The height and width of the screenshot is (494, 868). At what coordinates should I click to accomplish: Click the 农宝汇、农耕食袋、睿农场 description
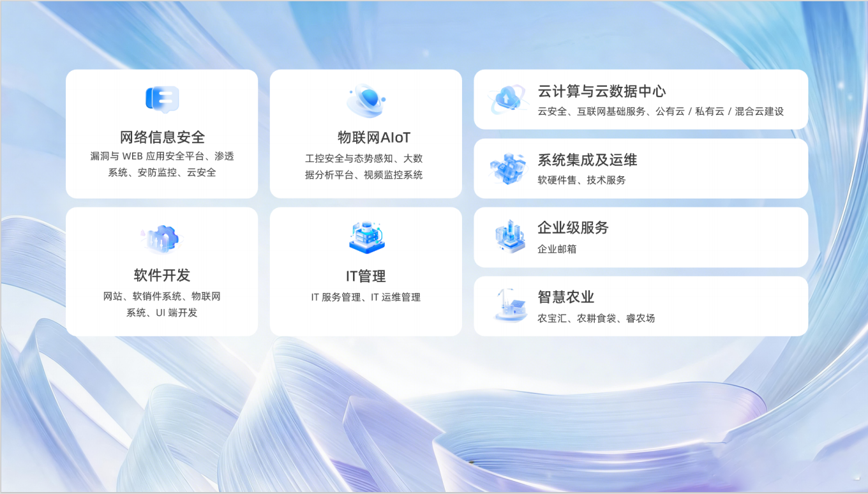tap(595, 318)
